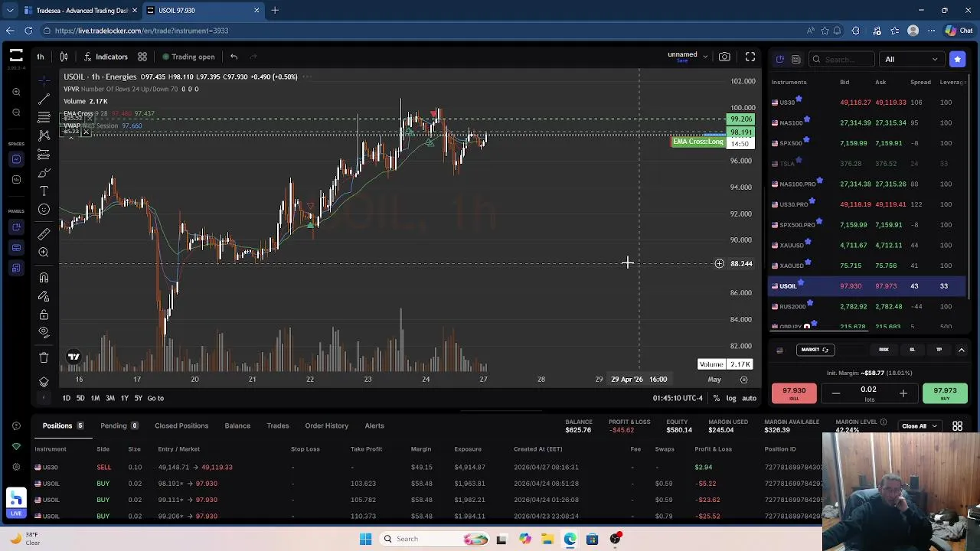This screenshot has height=551, width=980.
Task: Open the object tree layers icon
Action: pyautogui.click(x=44, y=382)
